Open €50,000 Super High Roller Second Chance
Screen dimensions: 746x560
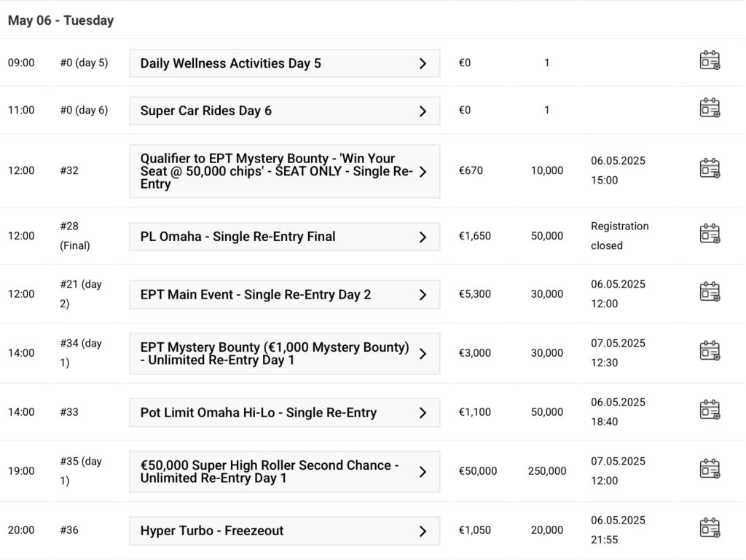[285, 472]
